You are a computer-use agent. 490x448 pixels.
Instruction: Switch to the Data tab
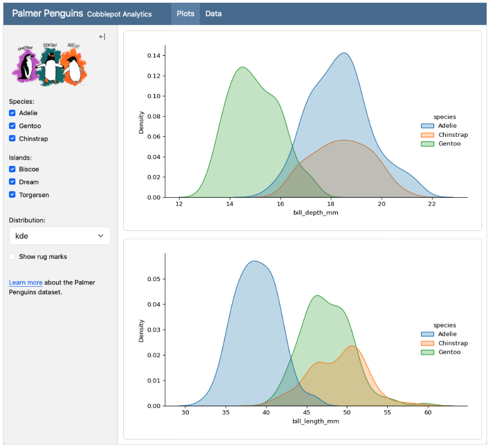tap(213, 14)
